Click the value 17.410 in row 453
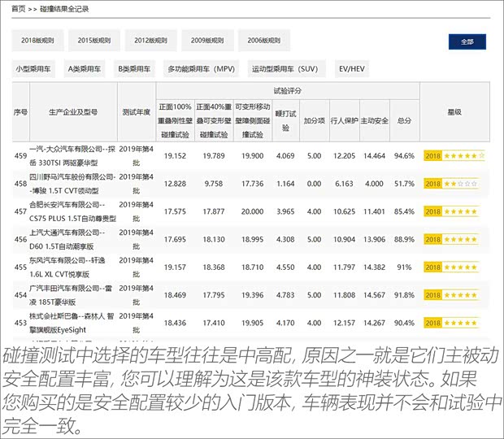 click(x=214, y=323)
